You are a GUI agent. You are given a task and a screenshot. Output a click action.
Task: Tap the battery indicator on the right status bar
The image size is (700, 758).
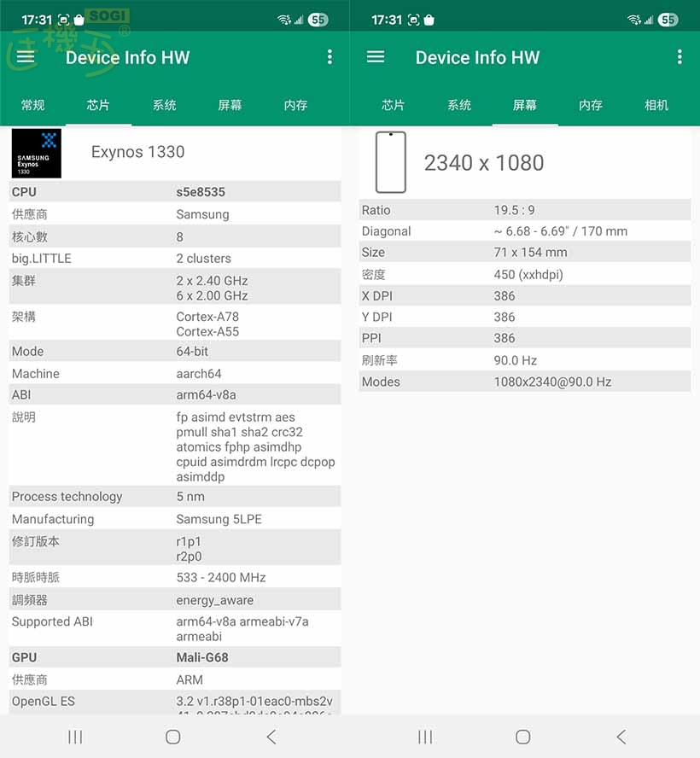[668, 20]
